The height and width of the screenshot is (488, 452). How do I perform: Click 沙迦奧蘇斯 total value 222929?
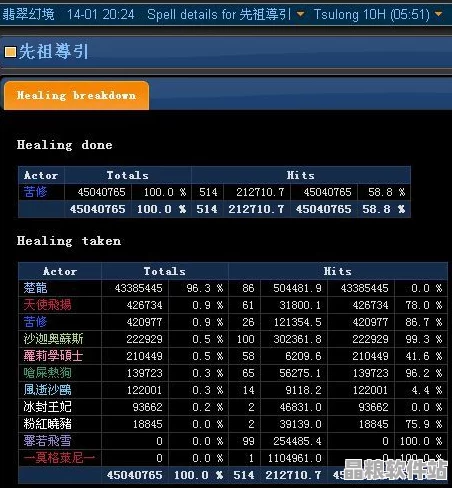[144, 339]
